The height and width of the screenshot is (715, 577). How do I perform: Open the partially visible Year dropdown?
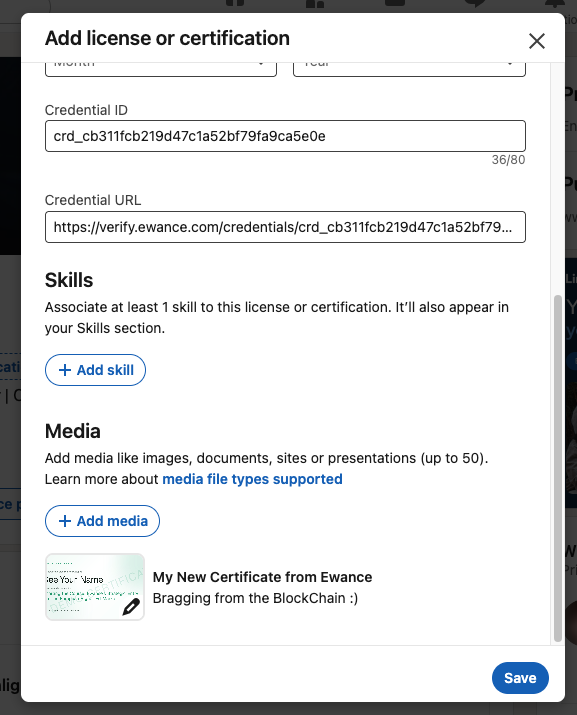click(x=409, y=69)
